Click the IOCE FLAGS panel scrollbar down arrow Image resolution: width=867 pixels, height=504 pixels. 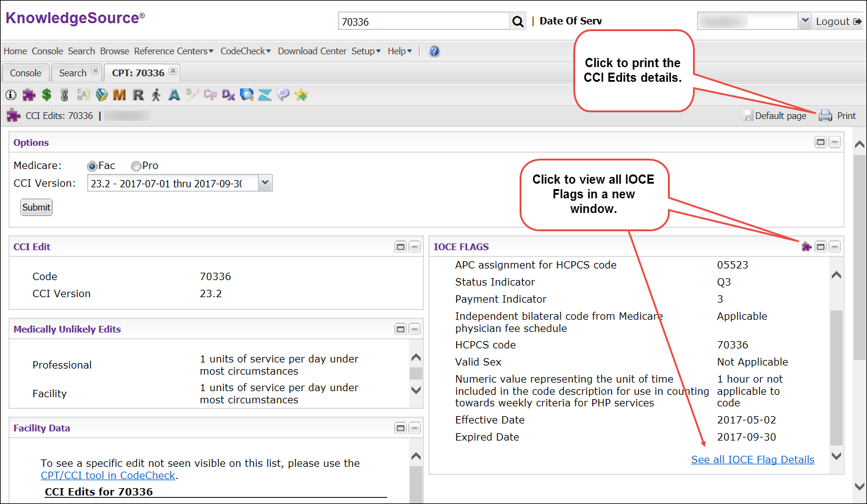click(x=836, y=456)
